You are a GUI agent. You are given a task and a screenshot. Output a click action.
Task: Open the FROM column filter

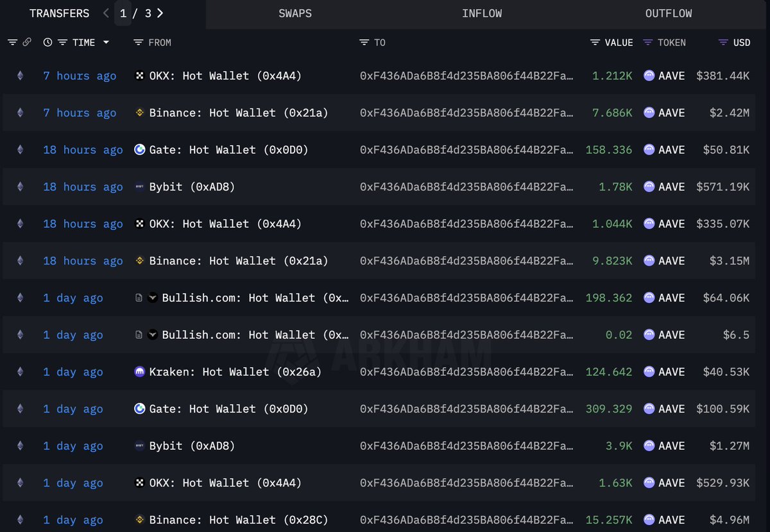click(138, 42)
